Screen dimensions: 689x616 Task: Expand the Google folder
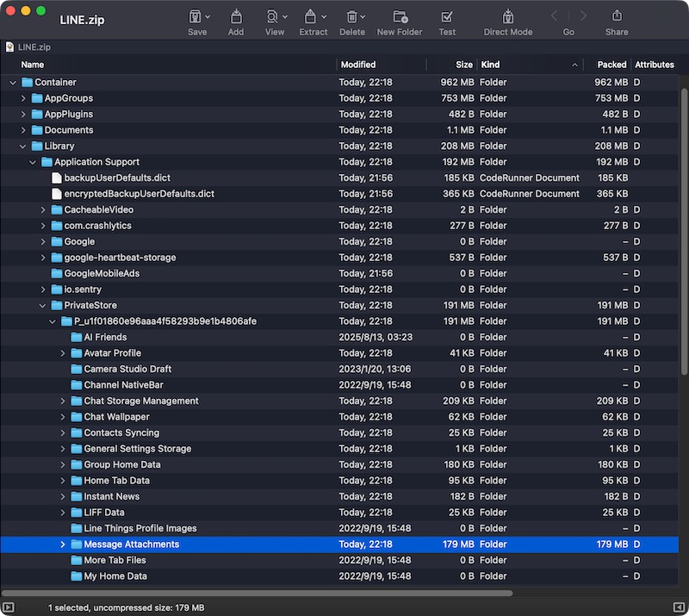43,241
